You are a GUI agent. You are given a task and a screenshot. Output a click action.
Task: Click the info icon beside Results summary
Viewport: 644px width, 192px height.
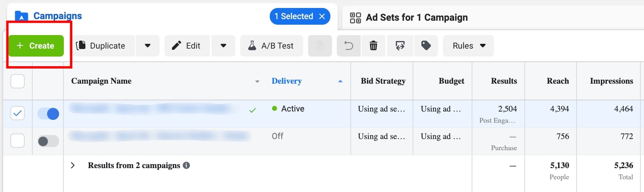pos(186,165)
